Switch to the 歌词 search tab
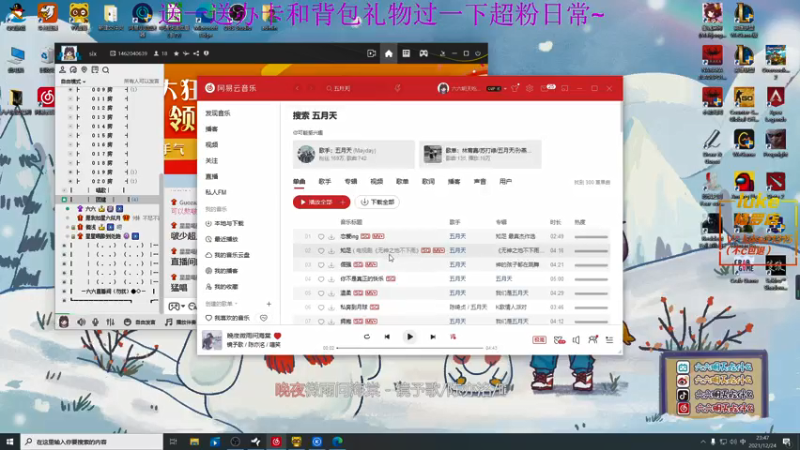The height and width of the screenshot is (450, 800). [x=428, y=182]
